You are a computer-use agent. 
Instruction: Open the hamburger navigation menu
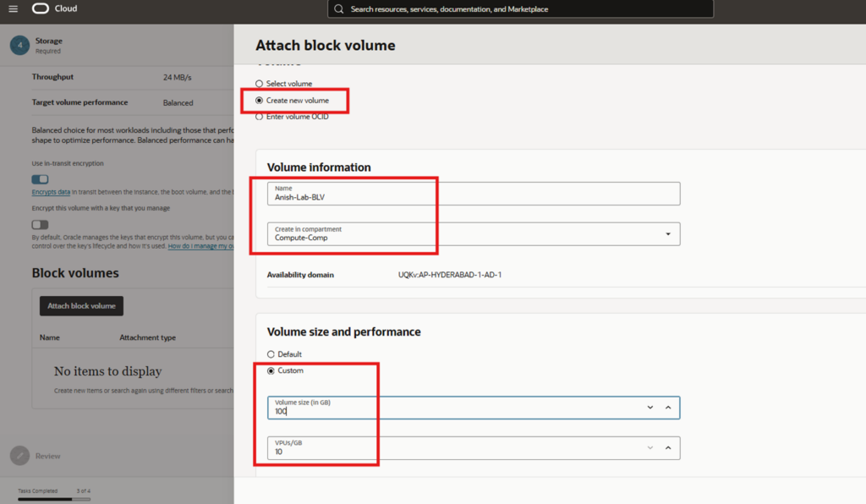click(x=13, y=8)
